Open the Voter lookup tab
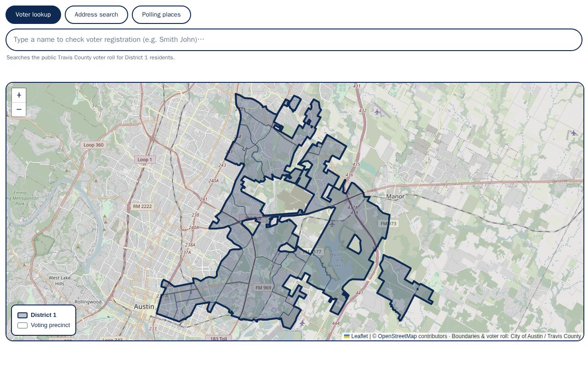Viewport: 588px width, 368px height. 33,15
